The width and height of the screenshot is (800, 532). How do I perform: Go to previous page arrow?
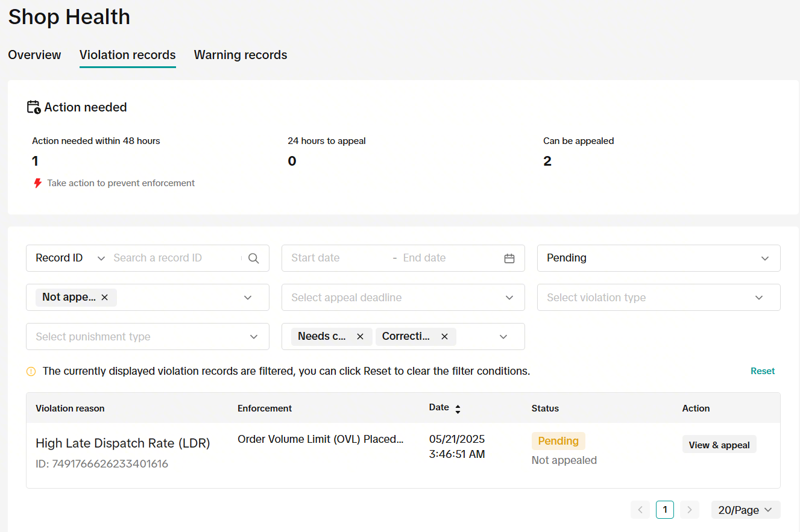(x=640, y=510)
